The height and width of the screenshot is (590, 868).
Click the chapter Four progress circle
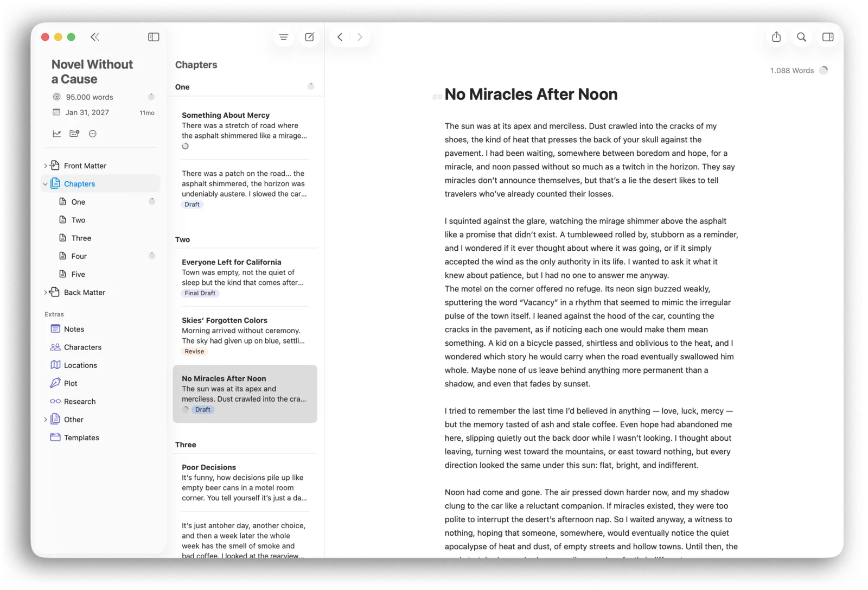click(x=152, y=256)
